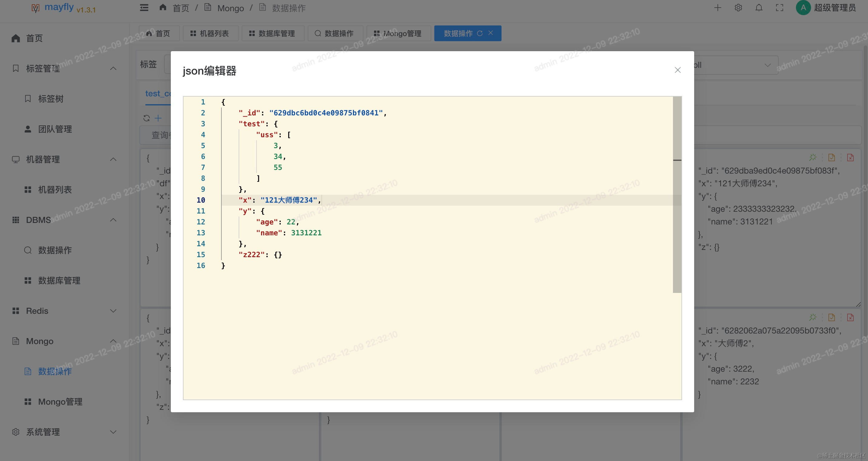Click the notification bell icon
The image size is (868, 461).
(x=759, y=8)
